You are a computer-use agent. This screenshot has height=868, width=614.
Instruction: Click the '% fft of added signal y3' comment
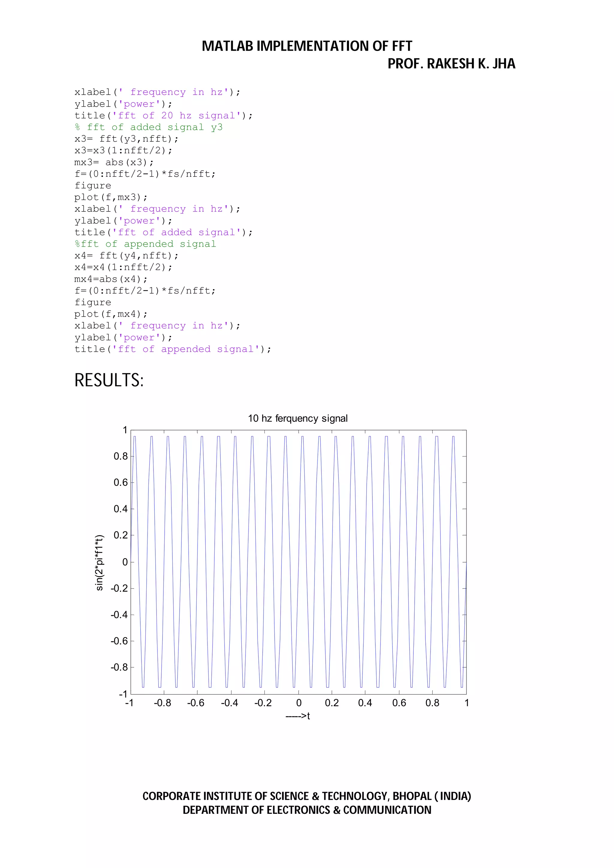tap(148, 127)
